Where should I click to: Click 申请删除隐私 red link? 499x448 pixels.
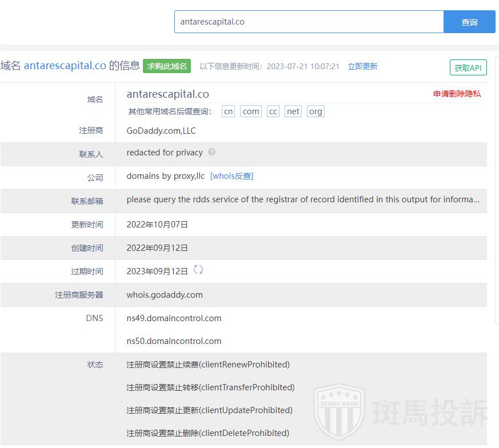[457, 94]
